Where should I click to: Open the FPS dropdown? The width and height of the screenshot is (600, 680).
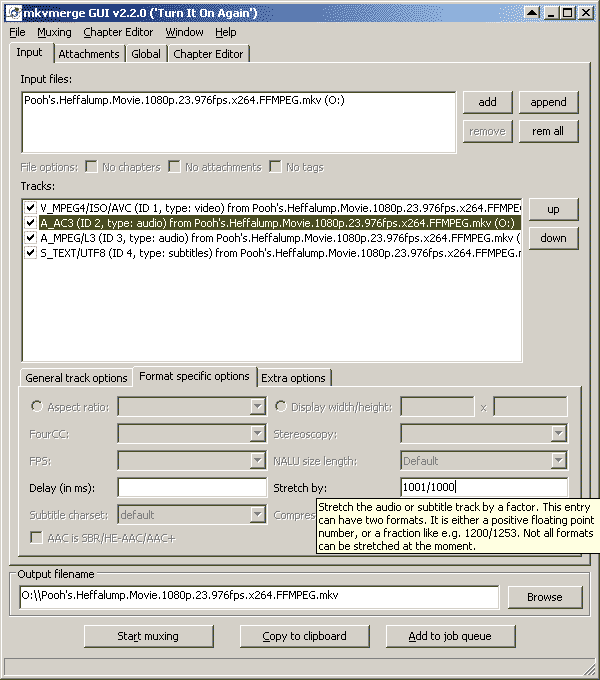(x=258, y=460)
